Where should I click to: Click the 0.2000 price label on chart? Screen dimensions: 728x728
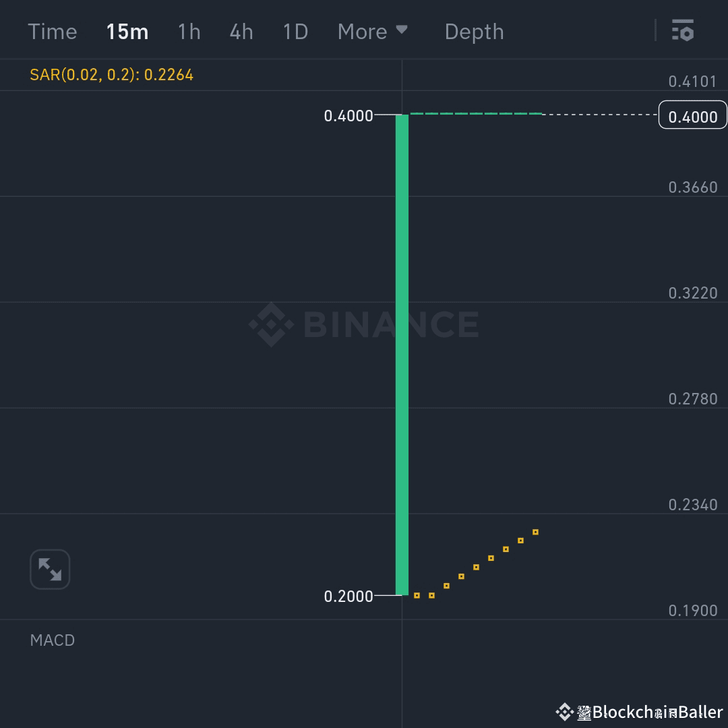350,596
